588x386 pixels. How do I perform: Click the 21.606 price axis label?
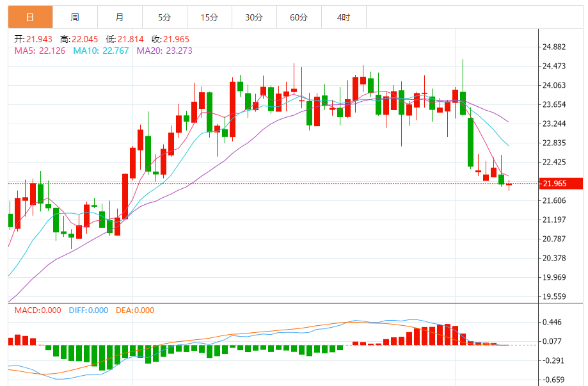point(554,200)
